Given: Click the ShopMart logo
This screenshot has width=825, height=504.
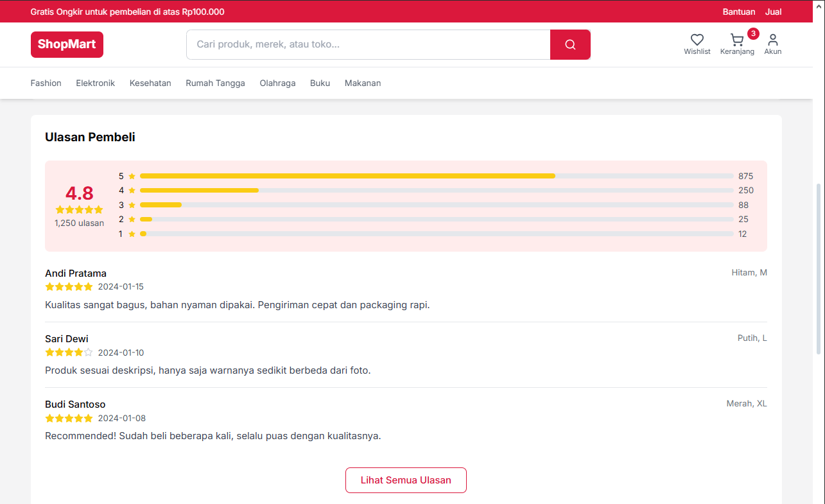Looking at the screenshot, I should coord(67,44).
